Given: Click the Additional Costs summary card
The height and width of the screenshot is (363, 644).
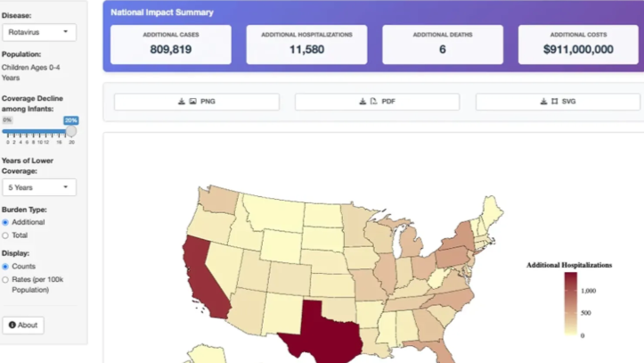Looking at the screenshot, I should click(x=578, y=44).
